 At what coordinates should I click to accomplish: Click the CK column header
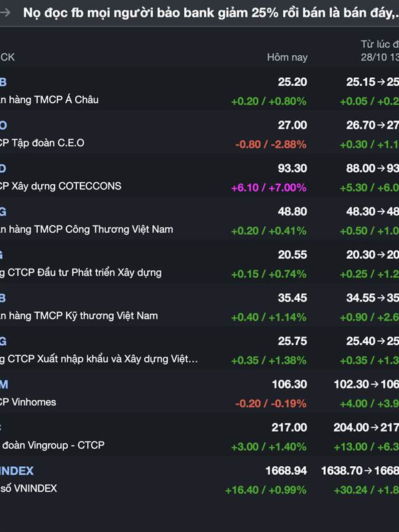7,57
